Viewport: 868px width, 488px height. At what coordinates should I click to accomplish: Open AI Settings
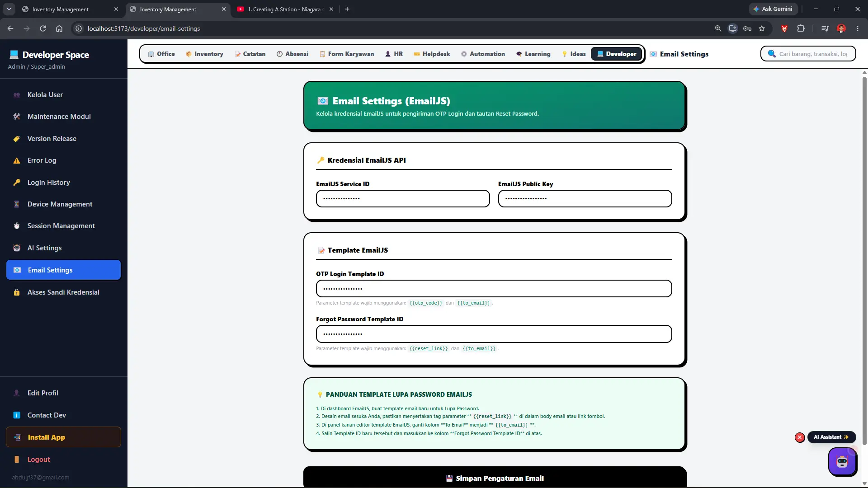[x=63, y=248]
